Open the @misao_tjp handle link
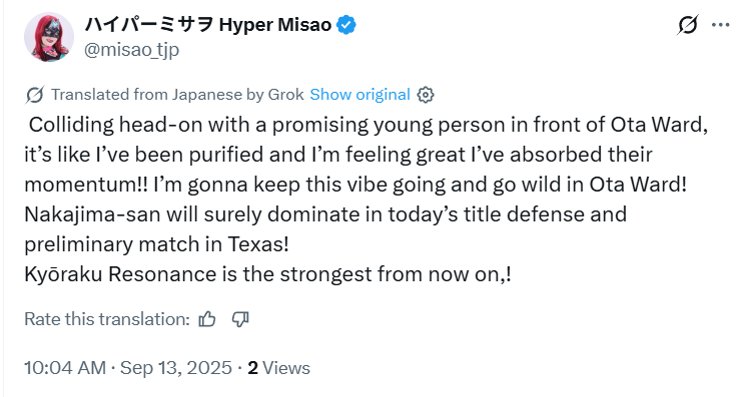The image size is (744, 397). point(131,49)
